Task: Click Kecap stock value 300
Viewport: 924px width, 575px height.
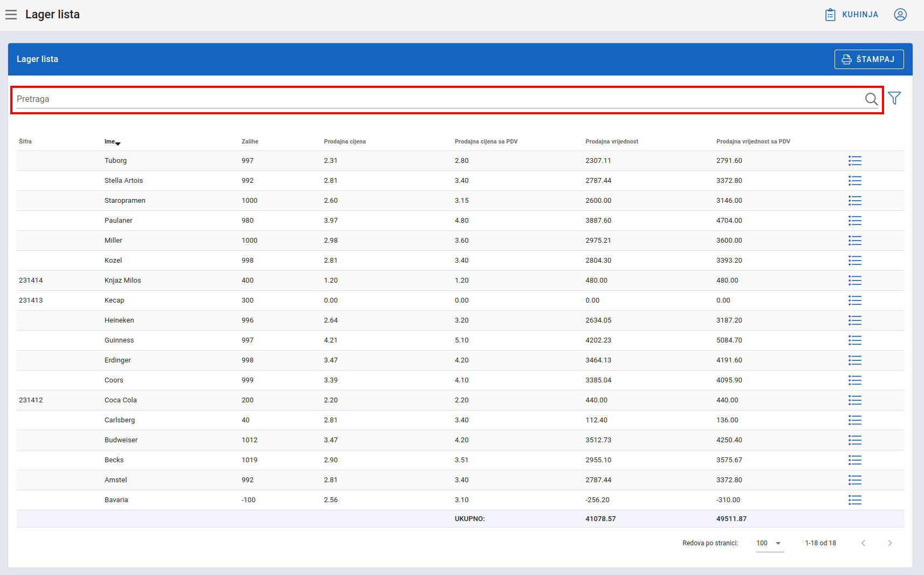Action: [x=247, y=300]
